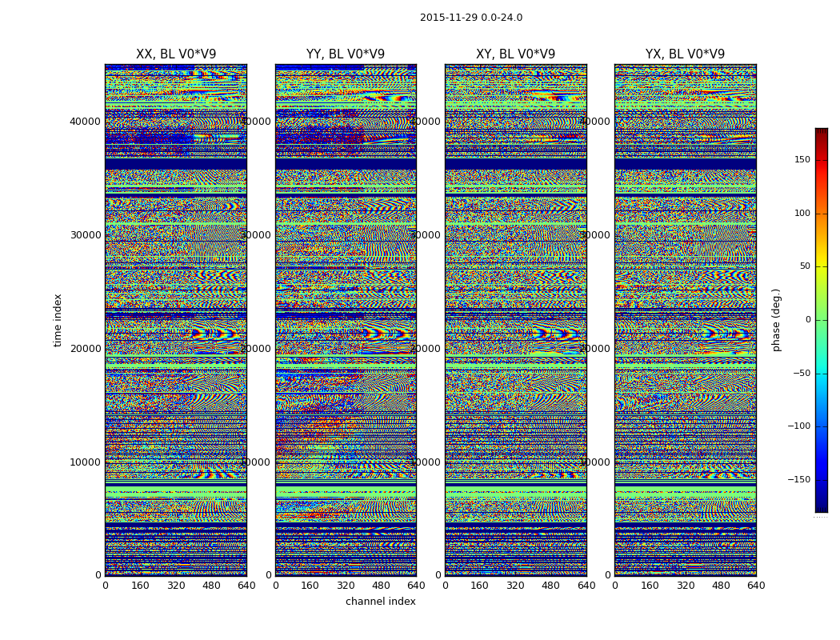Click the 640 x-tick under YX plot
The height and width of the screenshot is (640, 840).
click(755, 586)
